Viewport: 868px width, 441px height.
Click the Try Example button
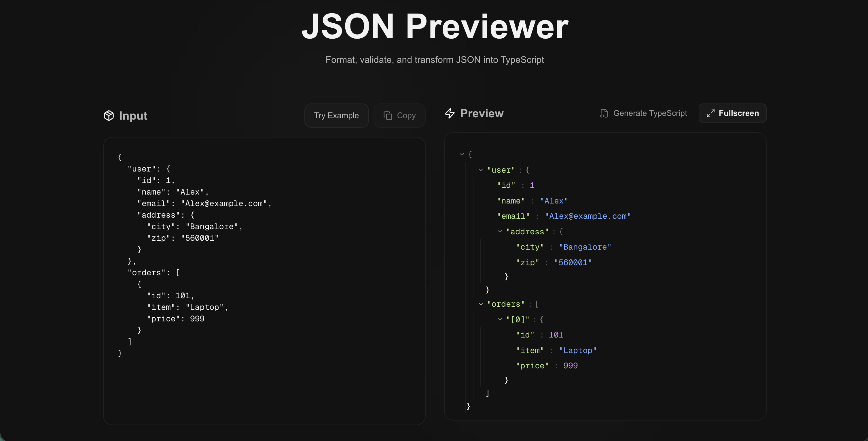336,115
